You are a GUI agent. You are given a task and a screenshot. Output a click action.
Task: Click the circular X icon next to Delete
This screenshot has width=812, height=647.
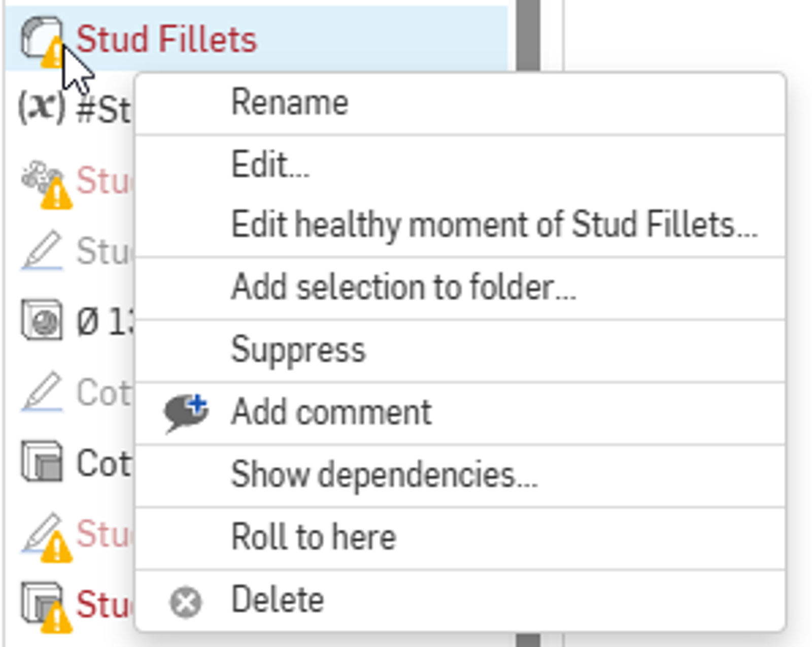(x=185, y=602)
